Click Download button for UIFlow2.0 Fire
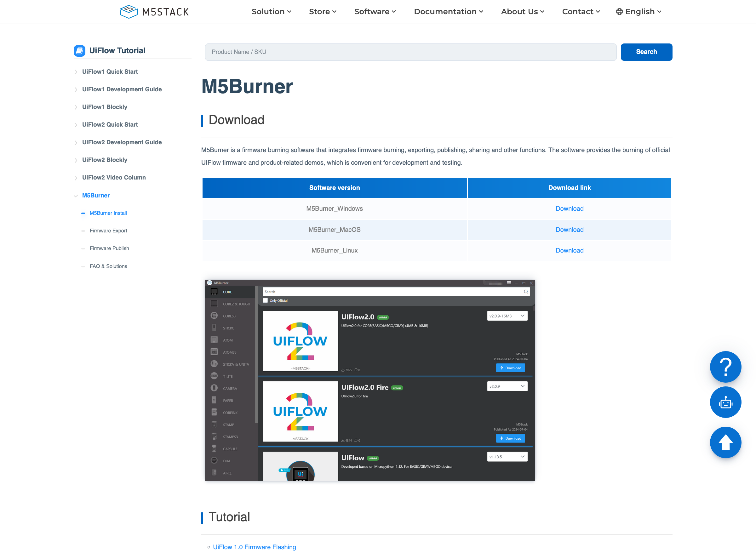 tap(510, 438)
